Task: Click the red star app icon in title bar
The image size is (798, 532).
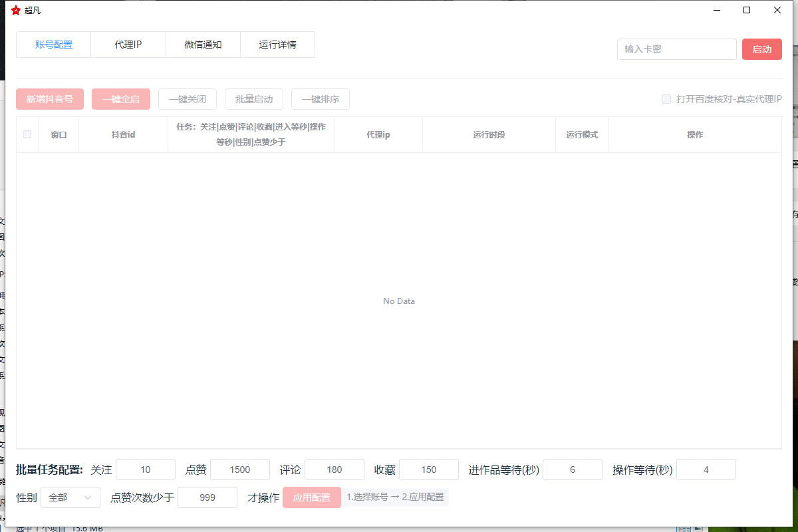Action: click(x=17, y=10)
